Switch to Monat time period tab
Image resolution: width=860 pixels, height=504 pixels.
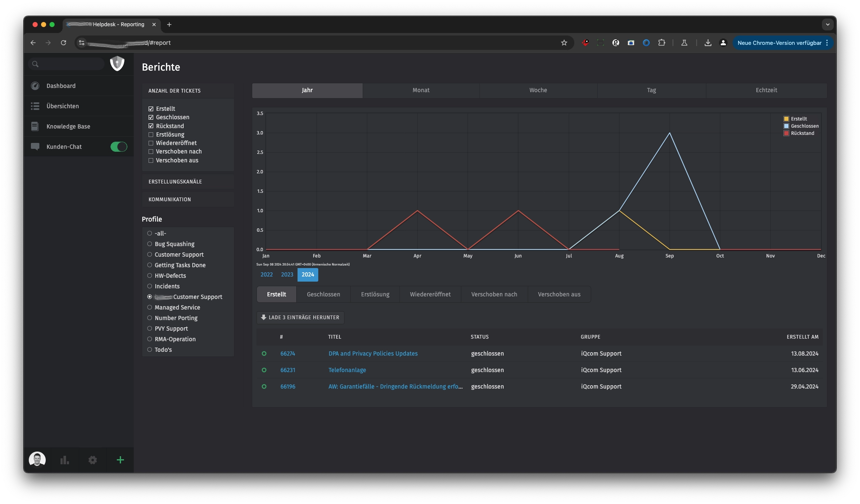pos(420,90)
